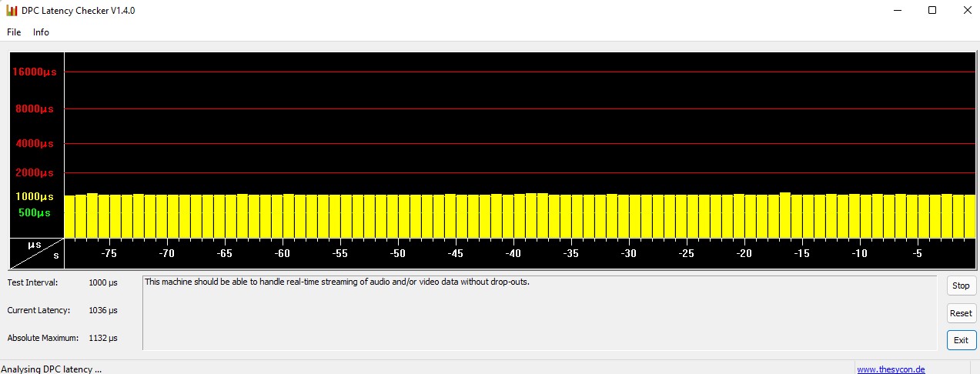This screenshot has width=980, height=374.
Task: Click the -5 time axis label
Action: click(x=917, y=253)
